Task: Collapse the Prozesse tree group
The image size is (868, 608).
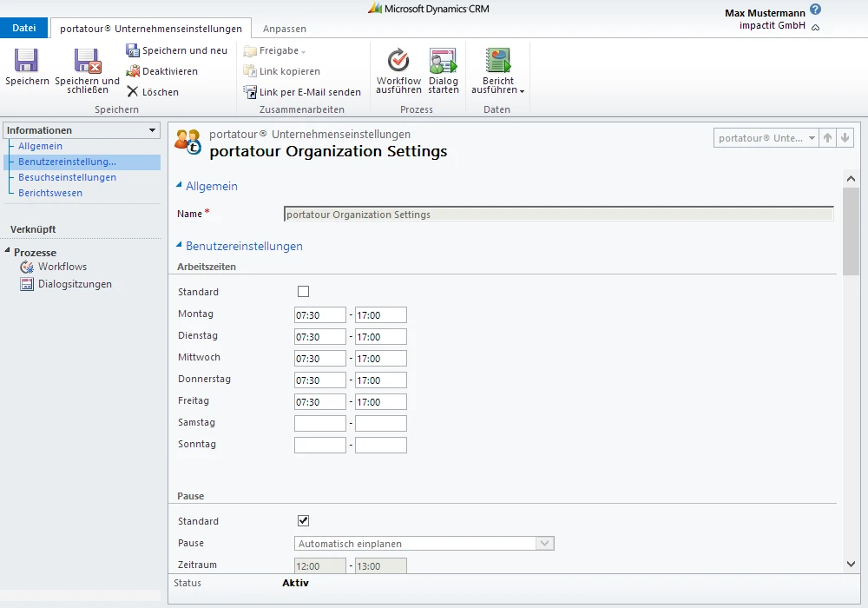Action: 7,251
